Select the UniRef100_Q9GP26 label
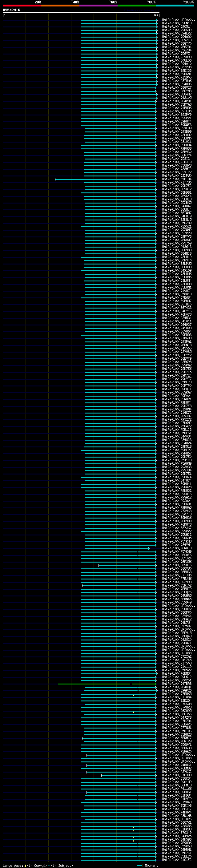Image resolution: width=197 pixels, height=868 pixels. click(176, 690)
